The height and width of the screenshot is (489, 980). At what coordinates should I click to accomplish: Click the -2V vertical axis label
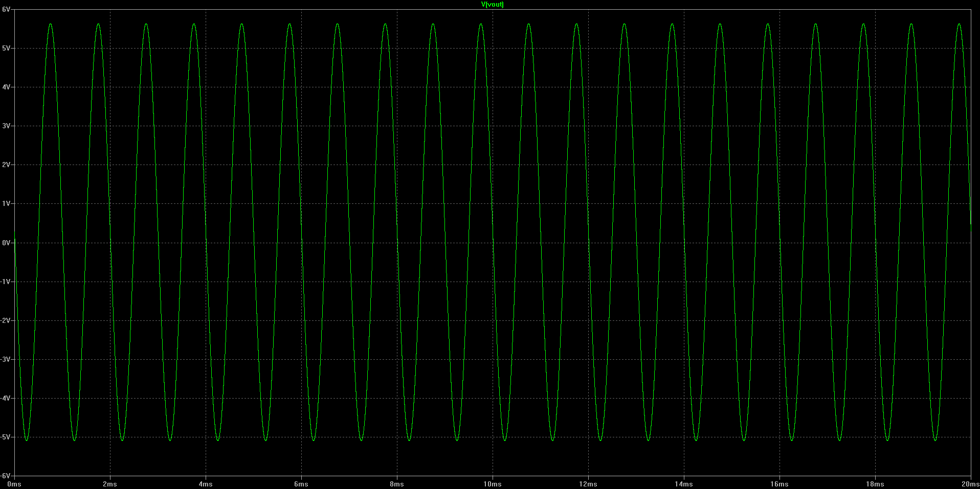coord(5,320)
